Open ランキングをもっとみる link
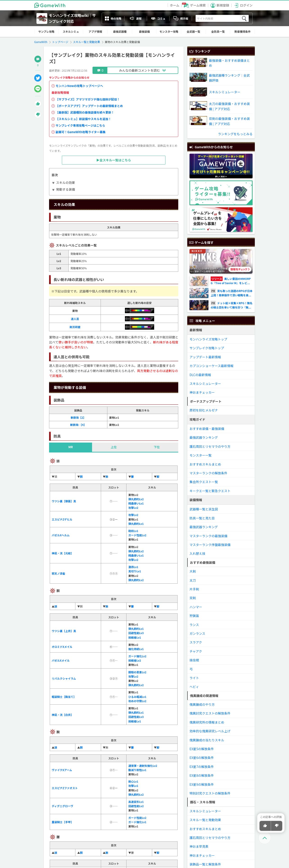 tap(235, 134)
